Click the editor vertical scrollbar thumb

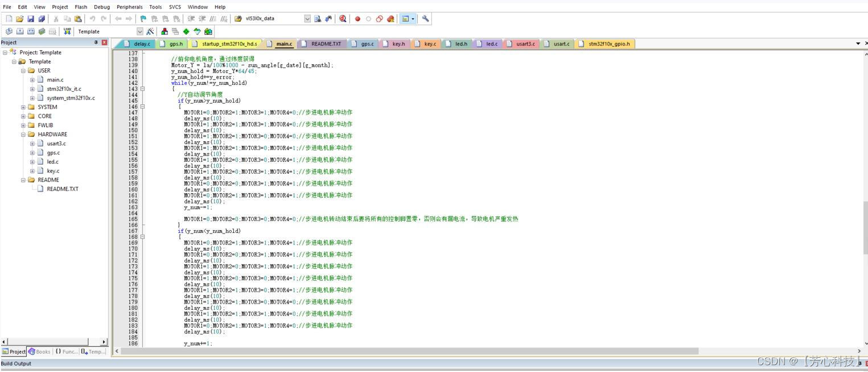pos(865,227)
